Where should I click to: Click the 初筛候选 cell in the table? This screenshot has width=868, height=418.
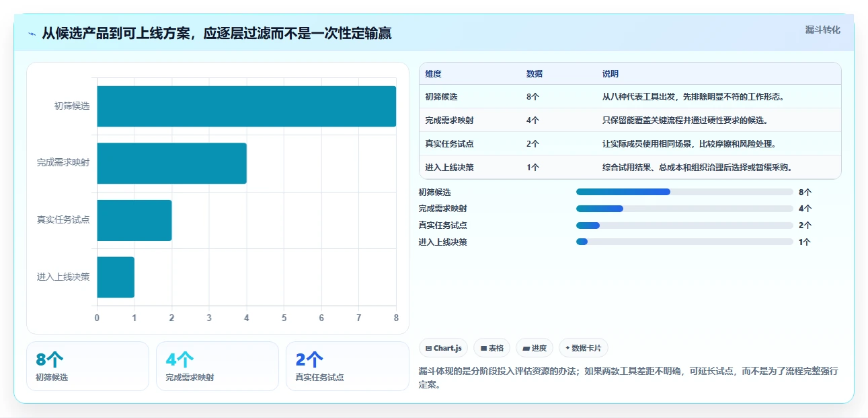pos(442,97)
